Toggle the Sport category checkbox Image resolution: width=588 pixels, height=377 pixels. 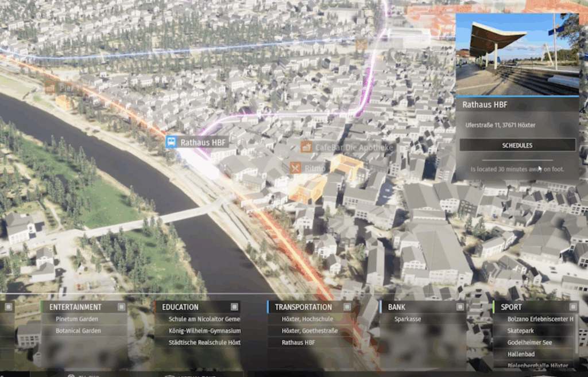tap(572, 307)
